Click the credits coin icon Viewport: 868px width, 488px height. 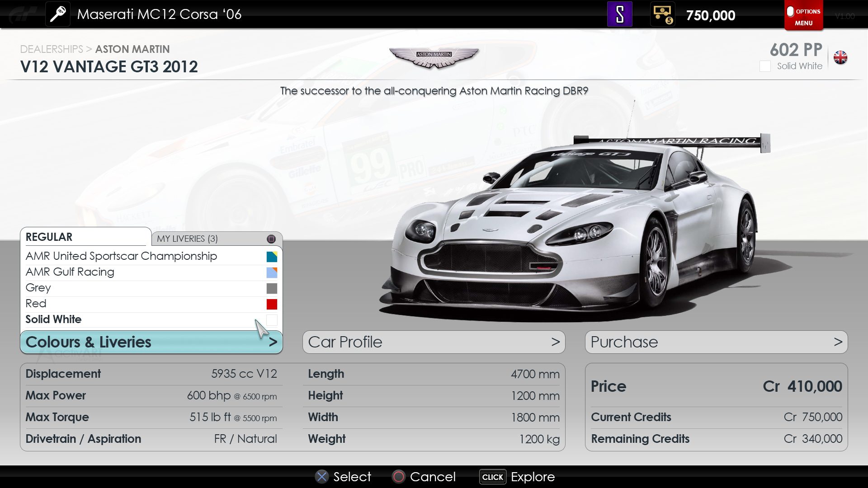tap(662, 14)
